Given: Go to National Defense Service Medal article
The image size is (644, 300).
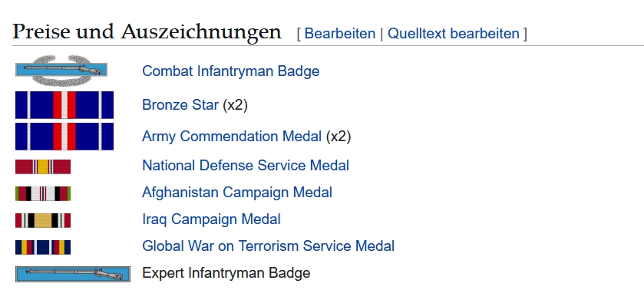Looking at the screenshot, I should [246, 166].
